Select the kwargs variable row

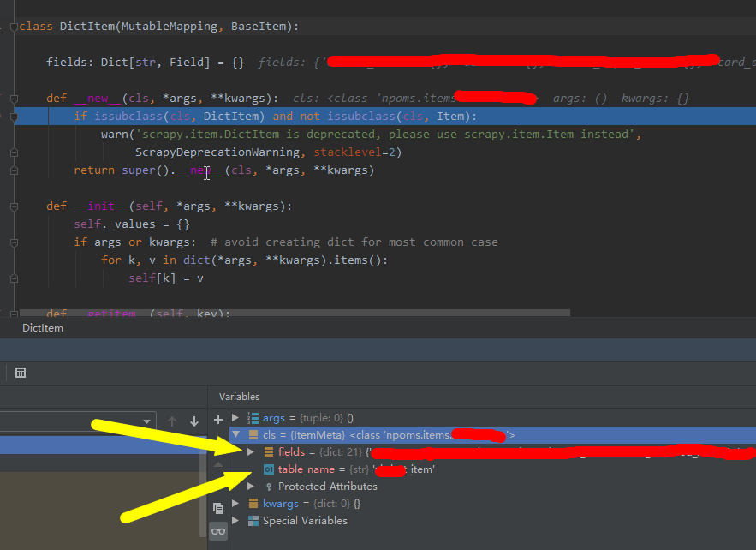tap(283, 503)
